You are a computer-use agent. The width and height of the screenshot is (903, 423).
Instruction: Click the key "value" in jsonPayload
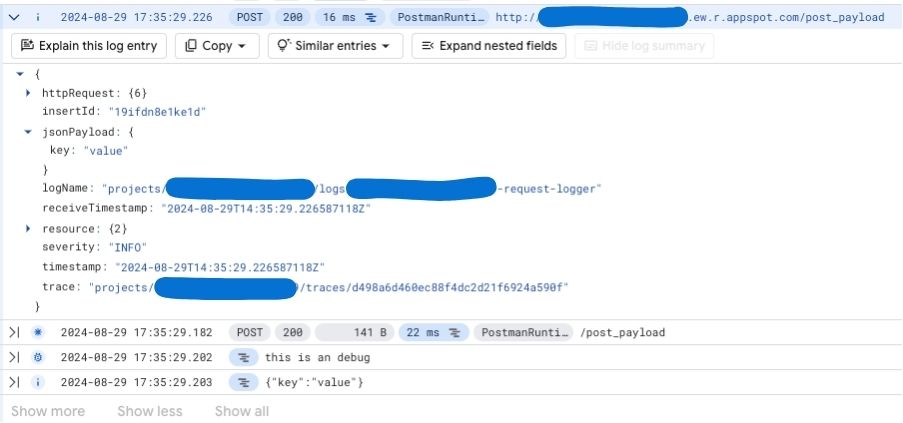106,151
